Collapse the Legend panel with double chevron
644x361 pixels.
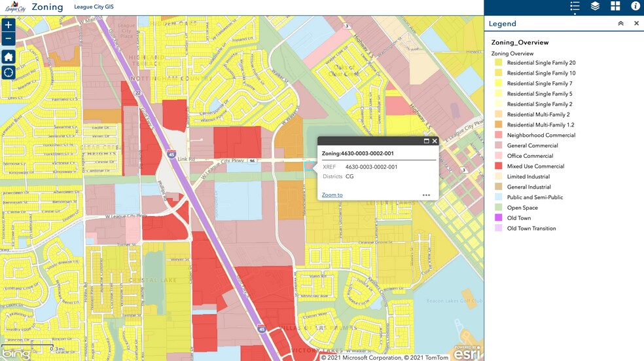(620, 24)
